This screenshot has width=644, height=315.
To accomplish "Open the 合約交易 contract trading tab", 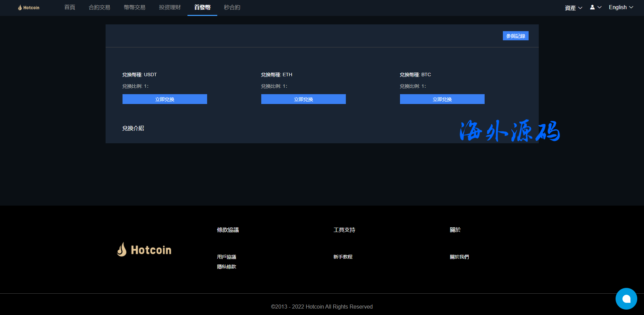I will click(x=99, y=7).
